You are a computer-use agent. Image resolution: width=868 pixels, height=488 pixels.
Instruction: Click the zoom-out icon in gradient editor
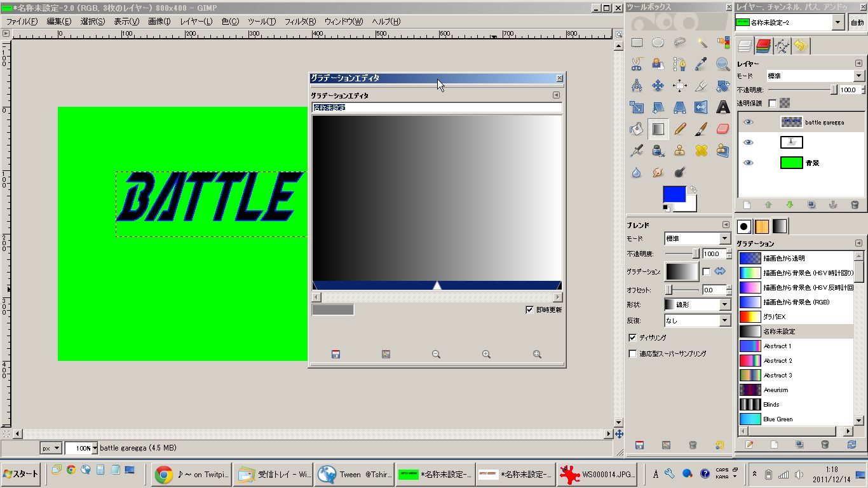pos(436,355)
